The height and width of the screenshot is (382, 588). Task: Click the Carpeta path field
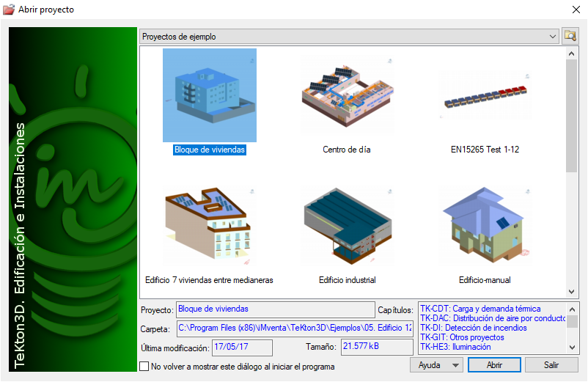(x=295, y=328)
